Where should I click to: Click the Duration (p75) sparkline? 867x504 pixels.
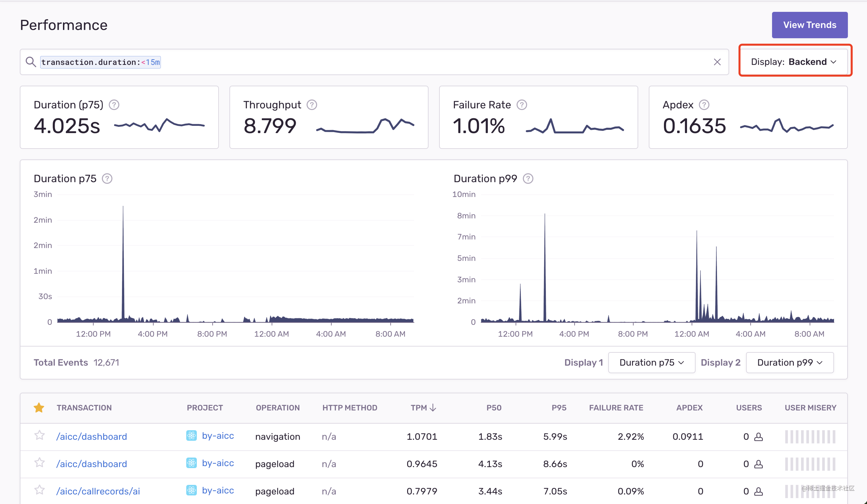click(x=159, y=125)
